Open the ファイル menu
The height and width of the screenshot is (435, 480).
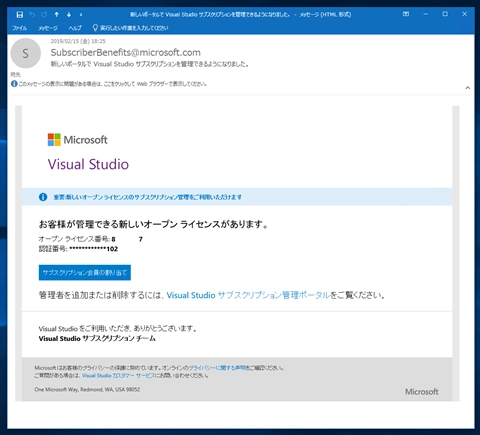(20, 28)
